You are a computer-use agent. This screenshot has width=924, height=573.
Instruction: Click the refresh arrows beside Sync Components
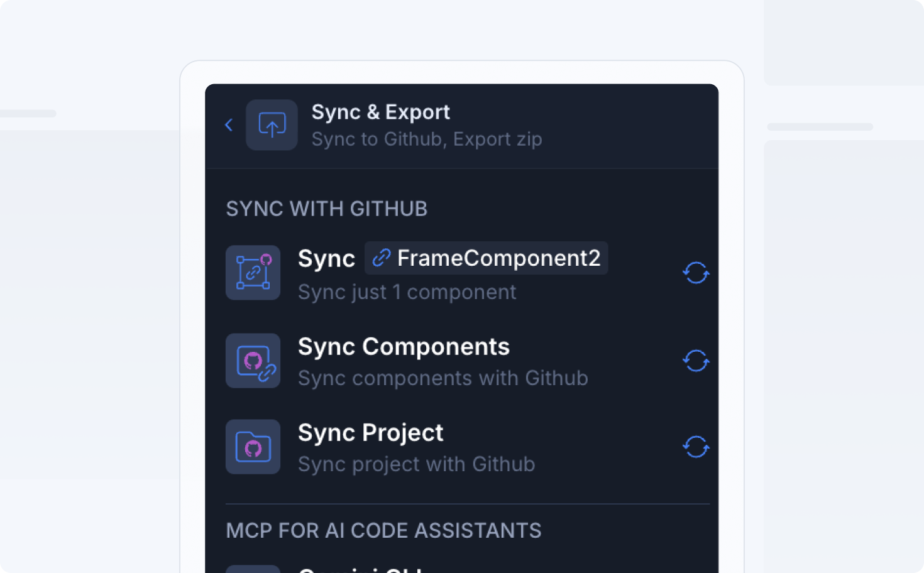tap(696, 361)
